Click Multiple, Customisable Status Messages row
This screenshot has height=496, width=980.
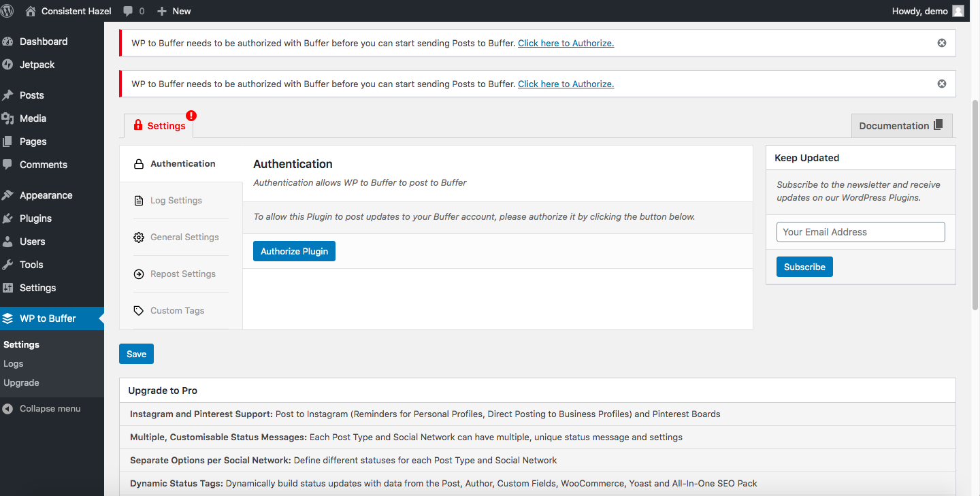click(538, 437)
